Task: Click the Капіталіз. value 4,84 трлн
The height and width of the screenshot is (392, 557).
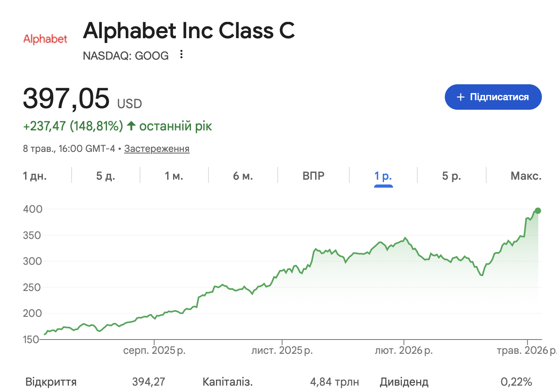Action: click(335, 382)
